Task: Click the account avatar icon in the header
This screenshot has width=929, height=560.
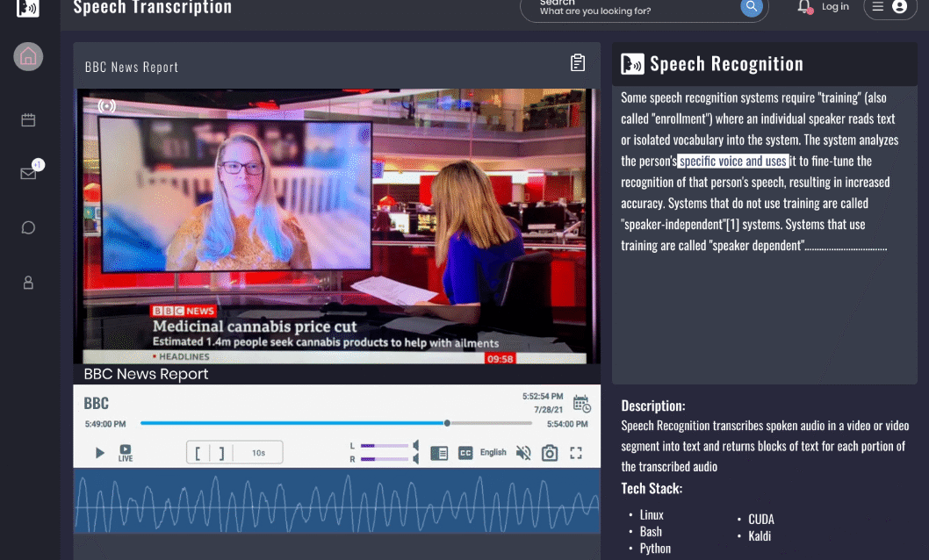Action: tap(899, 6)
